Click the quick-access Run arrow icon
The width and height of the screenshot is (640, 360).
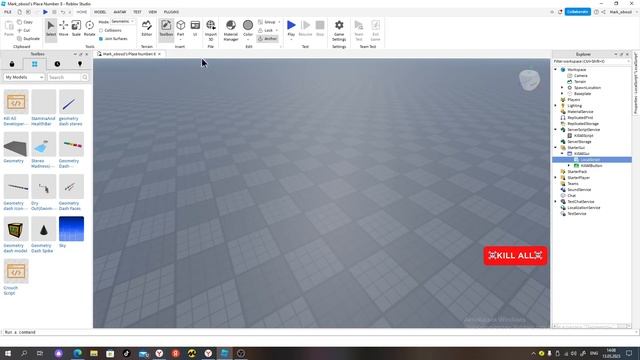click(x=45, y=12)
